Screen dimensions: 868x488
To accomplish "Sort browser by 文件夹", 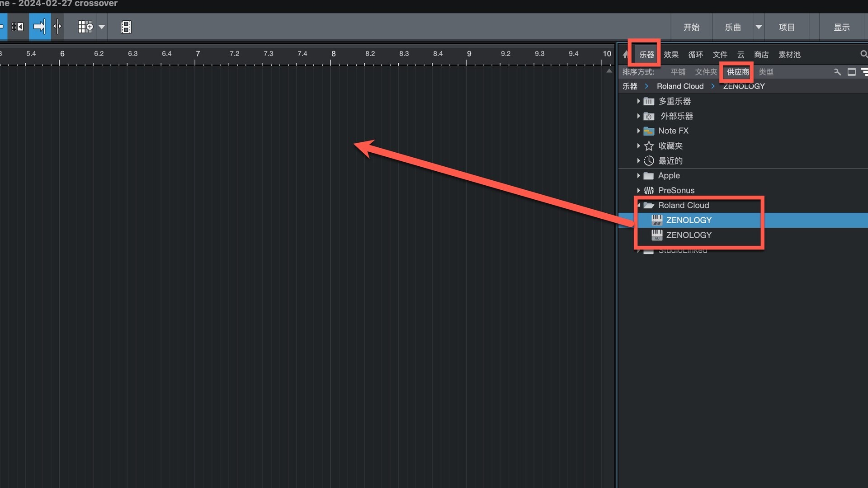I will [x=706, y=72].
